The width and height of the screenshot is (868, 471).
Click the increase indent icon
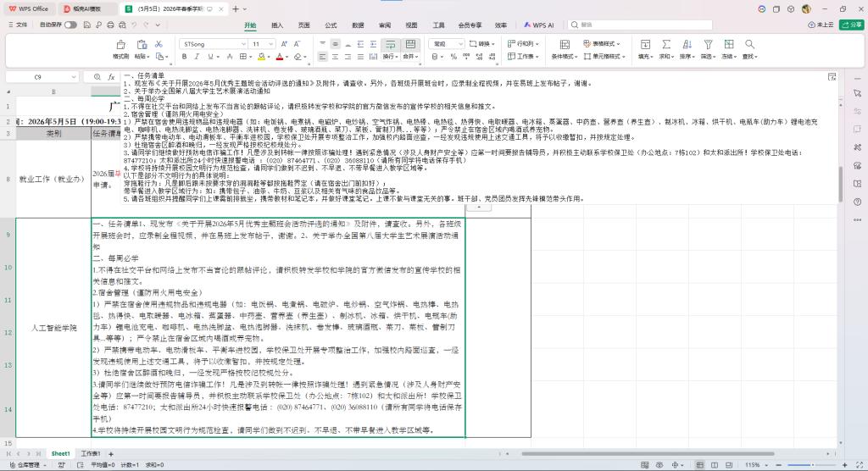click(x=373, y=44)
